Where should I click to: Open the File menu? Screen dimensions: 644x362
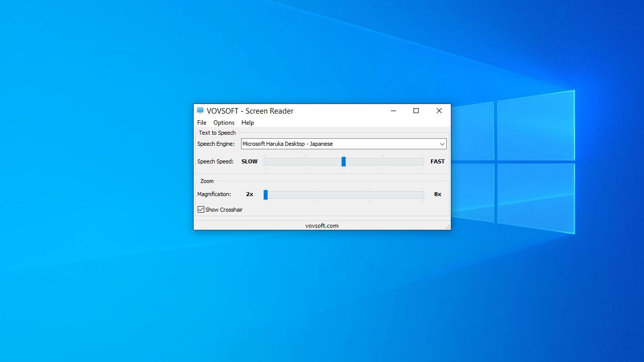[x=202, y=123]
